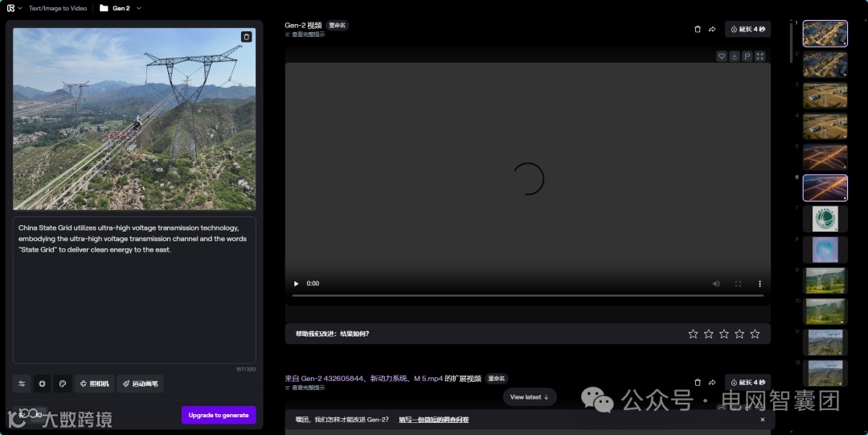Click the uploaded power tower image preview
The image size is (868, 435).
(x=134, y=119)
